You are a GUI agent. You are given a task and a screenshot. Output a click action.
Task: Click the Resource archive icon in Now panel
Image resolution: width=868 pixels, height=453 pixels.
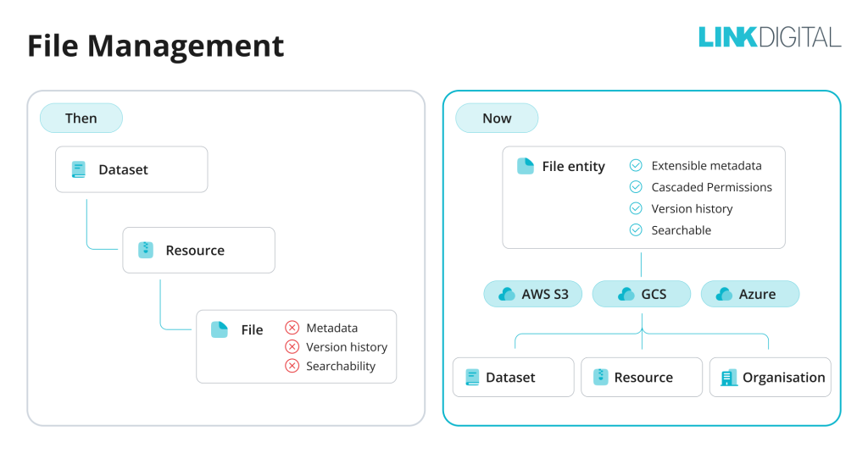(601, 378)
